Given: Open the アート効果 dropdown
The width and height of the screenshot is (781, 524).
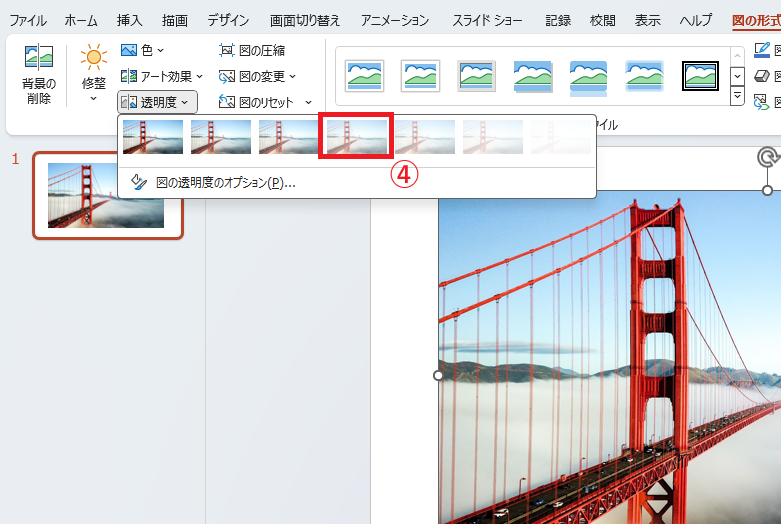Looking at the screenshot, I should coord(161,76).
